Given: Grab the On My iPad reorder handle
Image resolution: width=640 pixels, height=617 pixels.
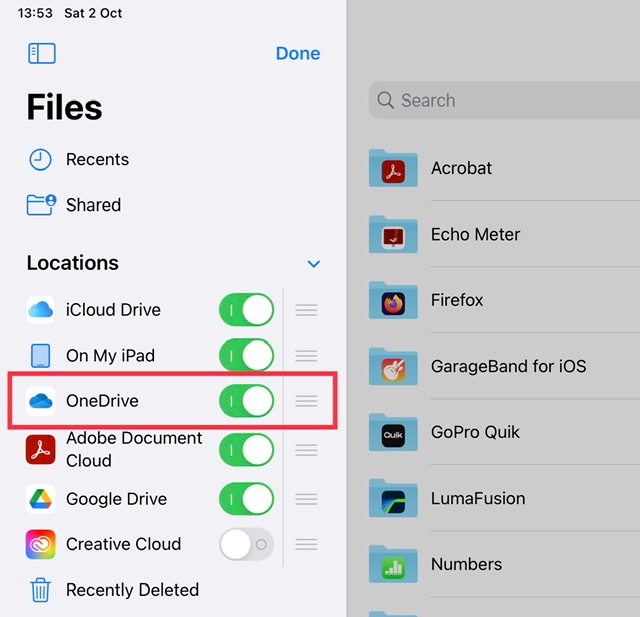Looking at the screenshot, I should coord(306,356).
